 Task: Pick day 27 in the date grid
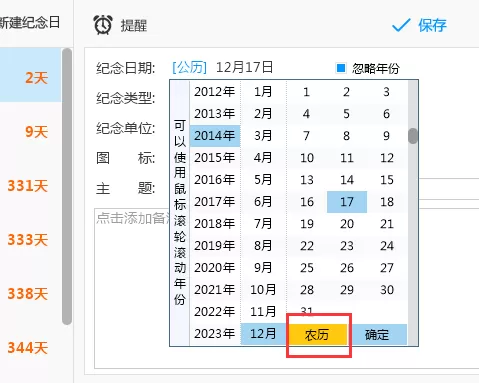(387, 268)
